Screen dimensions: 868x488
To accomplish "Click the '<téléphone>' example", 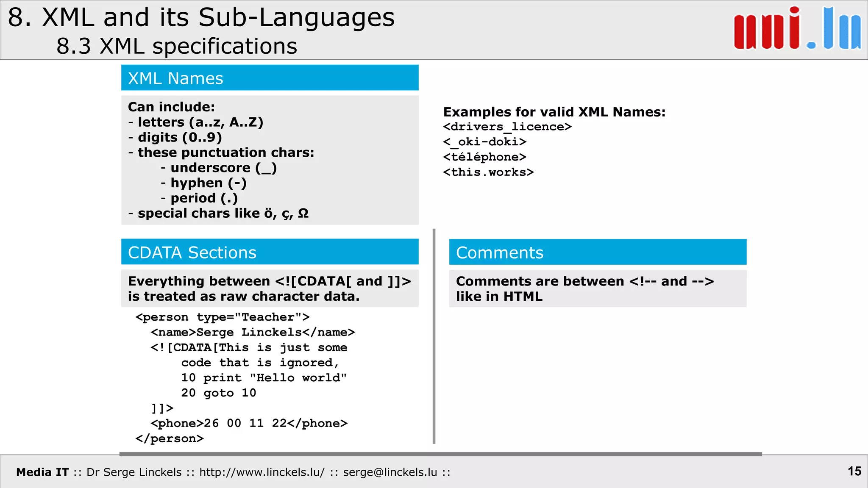I will click(x=484, y=157).
